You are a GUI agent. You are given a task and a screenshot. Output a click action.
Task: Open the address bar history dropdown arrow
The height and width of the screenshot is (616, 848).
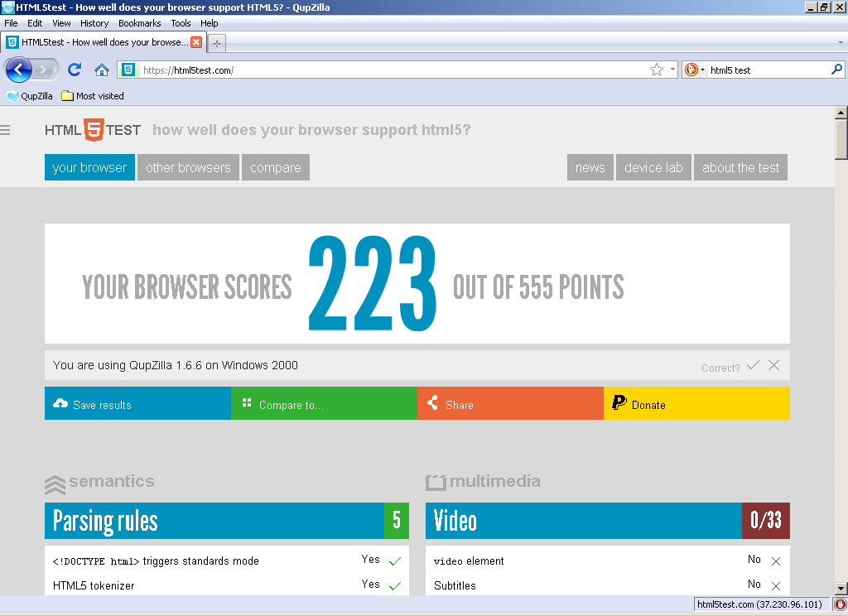click(672, 70)
